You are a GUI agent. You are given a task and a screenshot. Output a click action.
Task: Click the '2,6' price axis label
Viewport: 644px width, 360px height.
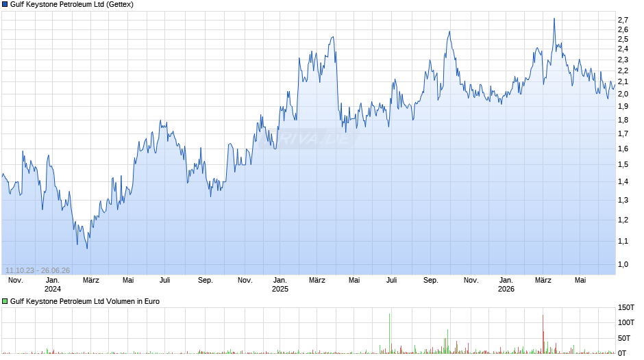623,29
